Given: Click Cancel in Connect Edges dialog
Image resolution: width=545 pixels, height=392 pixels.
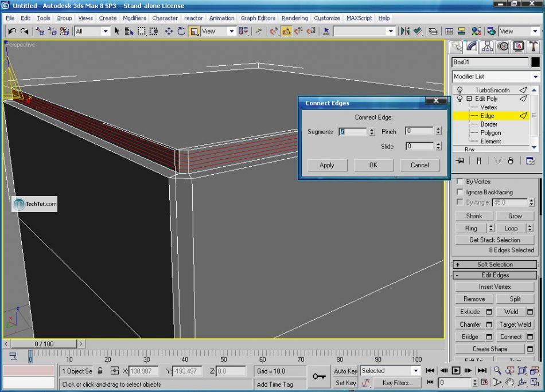Looking at the screenshot, I should (x=419, y=165).
